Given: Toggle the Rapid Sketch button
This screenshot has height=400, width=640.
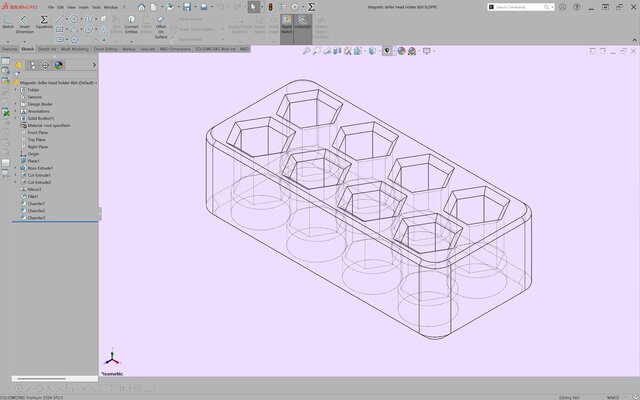Looking at the screenshot, I should point(286,25).
